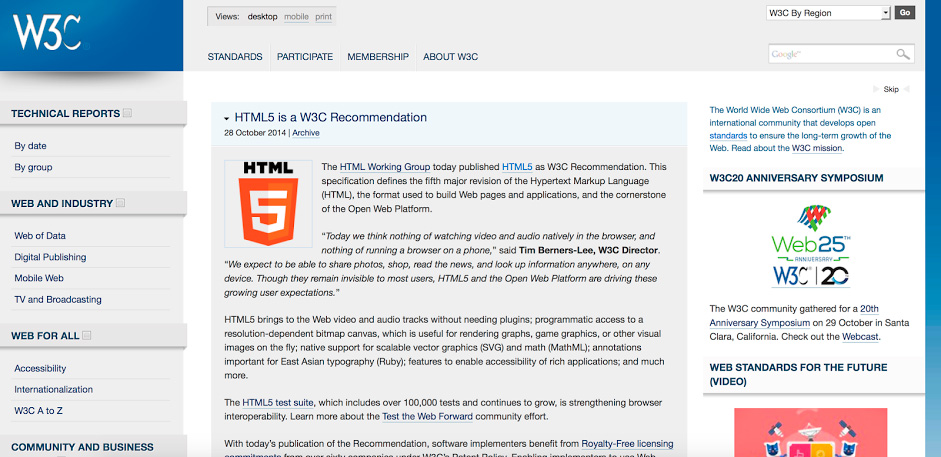Open the W3C By Region dropdown

(x=828, y=13)
